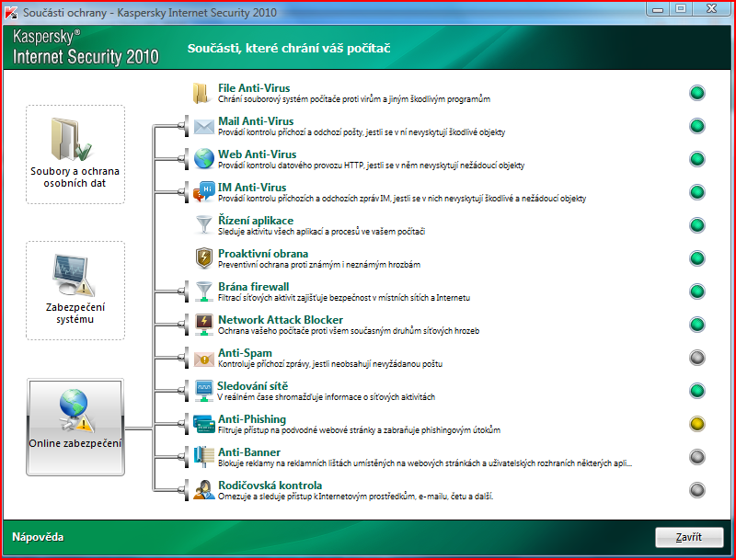Click the text 'Omezuje a sleduje přístup k Internetovým prostředkům'
This screenshot has height=560, width=736.
coord(316,497)
